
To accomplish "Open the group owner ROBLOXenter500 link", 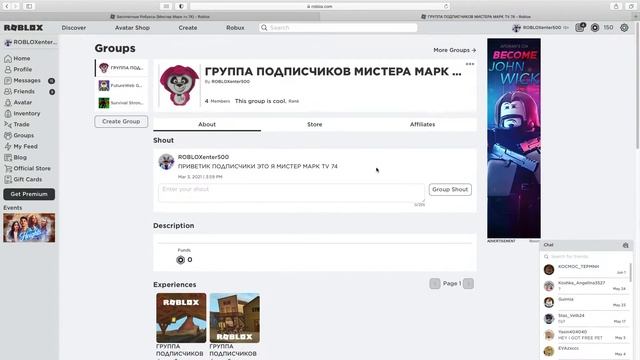I will pos(230,82).
